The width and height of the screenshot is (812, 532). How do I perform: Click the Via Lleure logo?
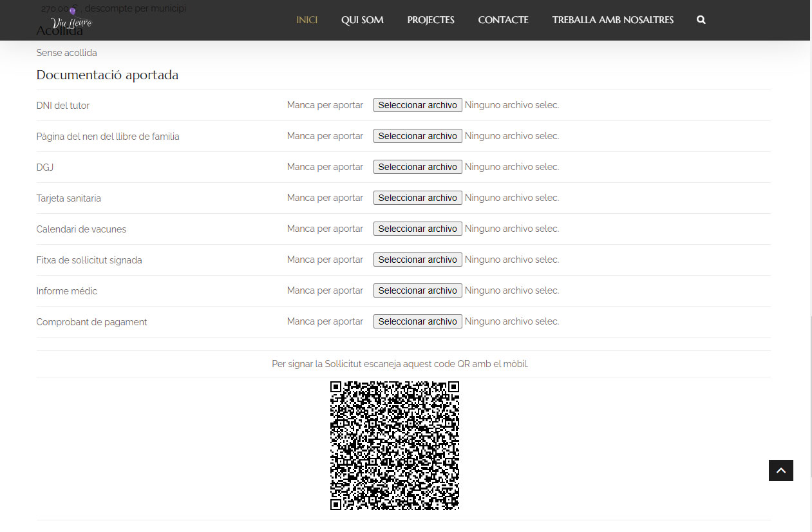point(71,19)
